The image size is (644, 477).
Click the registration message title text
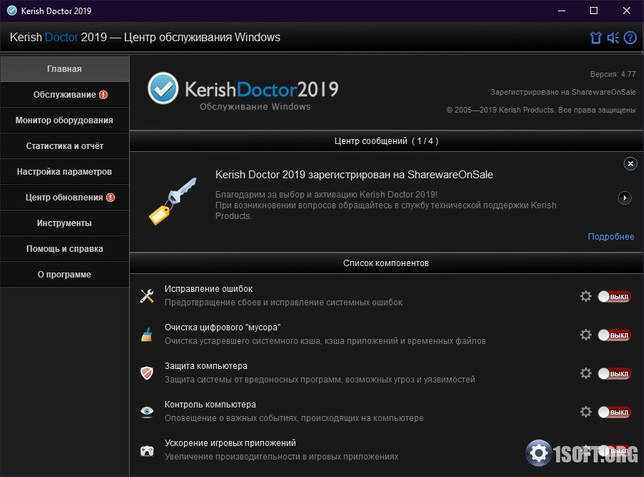(x=354, y=175)
